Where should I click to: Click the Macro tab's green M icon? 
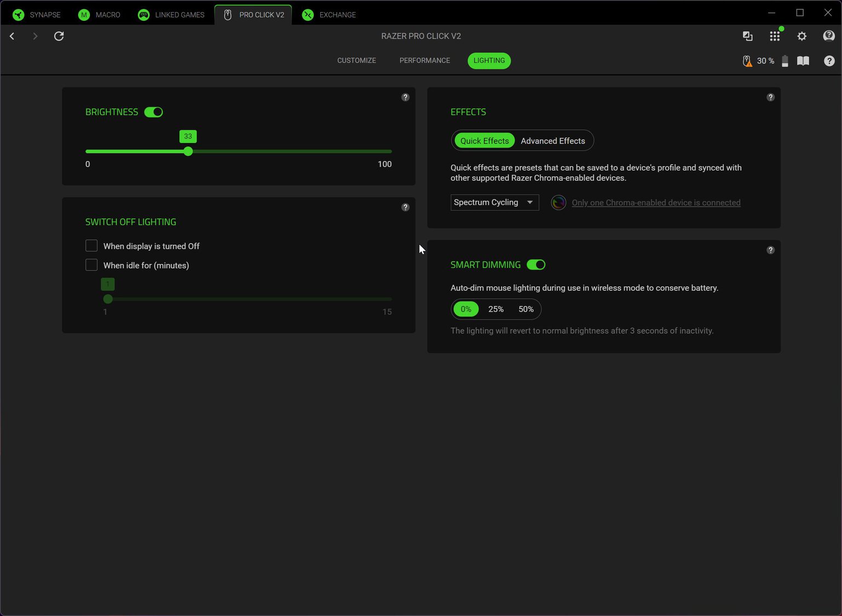click(84, 15)
